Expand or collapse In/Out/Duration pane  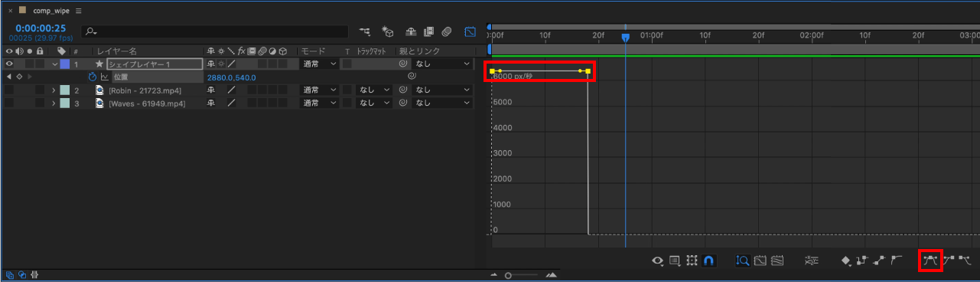coord(34,274)
